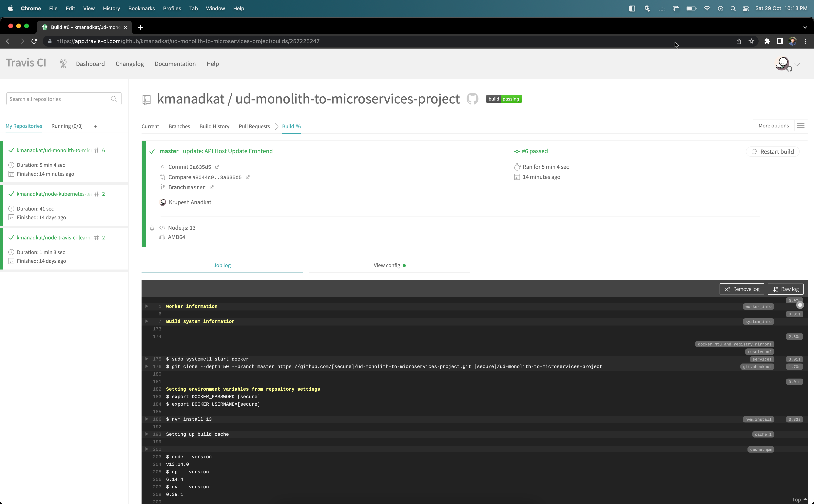Open Chrome's History menu
The height and width of the screenshot is (504, 814).
click(x=111, y=8)
